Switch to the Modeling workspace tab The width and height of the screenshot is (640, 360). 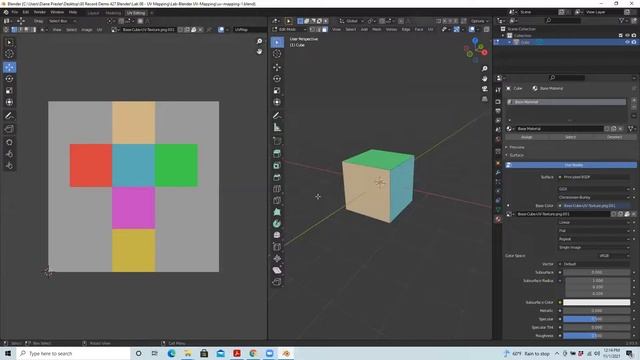(113, 13)
